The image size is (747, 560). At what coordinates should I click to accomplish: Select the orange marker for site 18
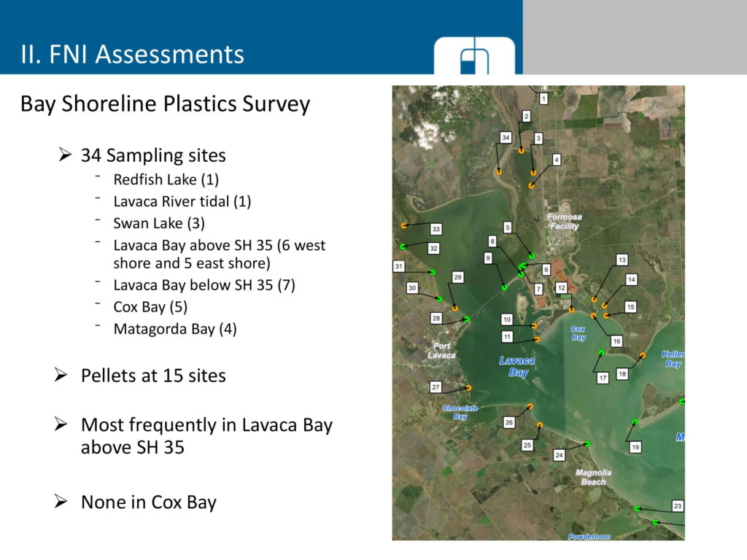(642, 355)
